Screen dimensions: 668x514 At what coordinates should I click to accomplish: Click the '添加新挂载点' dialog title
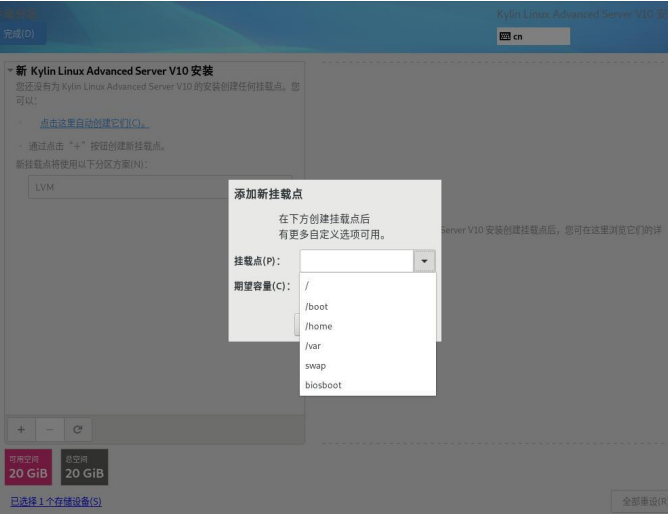tap(268, 194)
